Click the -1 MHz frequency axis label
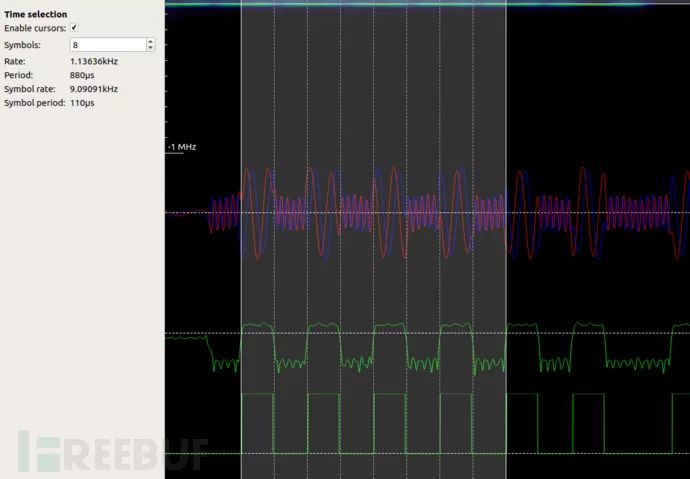The image size is (690, 479). click(x=182, y=147)
